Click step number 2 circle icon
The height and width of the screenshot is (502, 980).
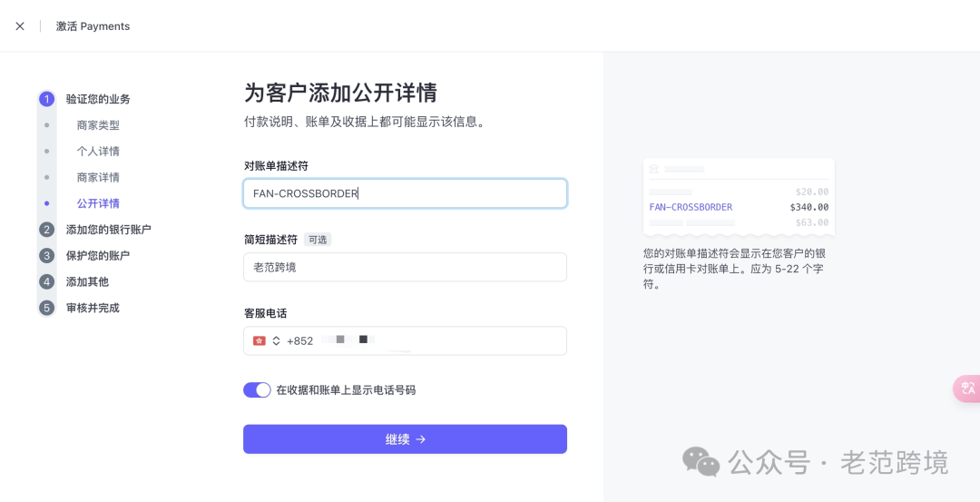[47, 230]
